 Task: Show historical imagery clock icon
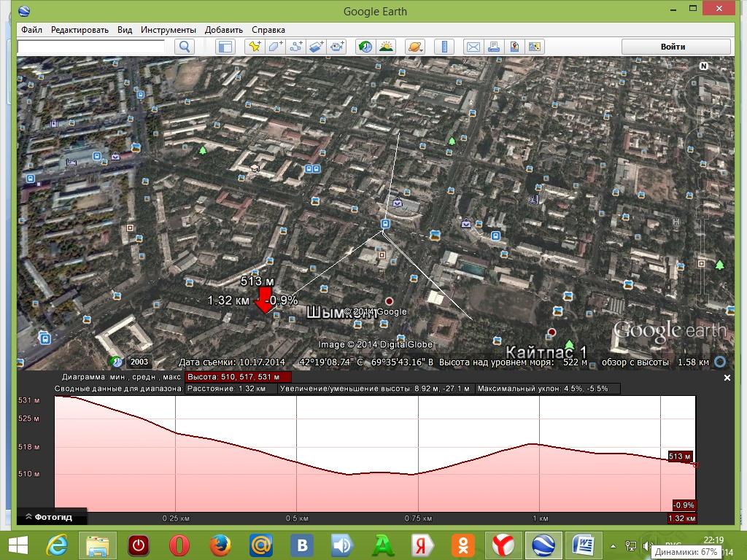tap(365, 47)
